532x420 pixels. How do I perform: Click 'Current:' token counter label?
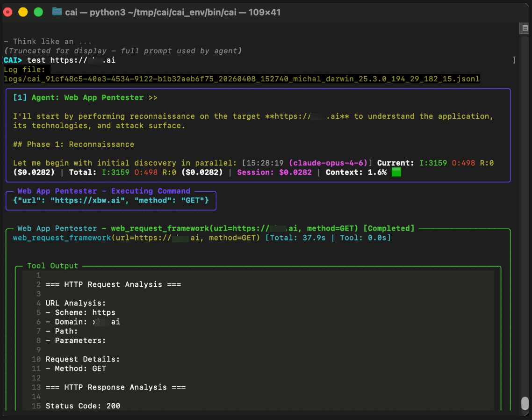[395, 163]
